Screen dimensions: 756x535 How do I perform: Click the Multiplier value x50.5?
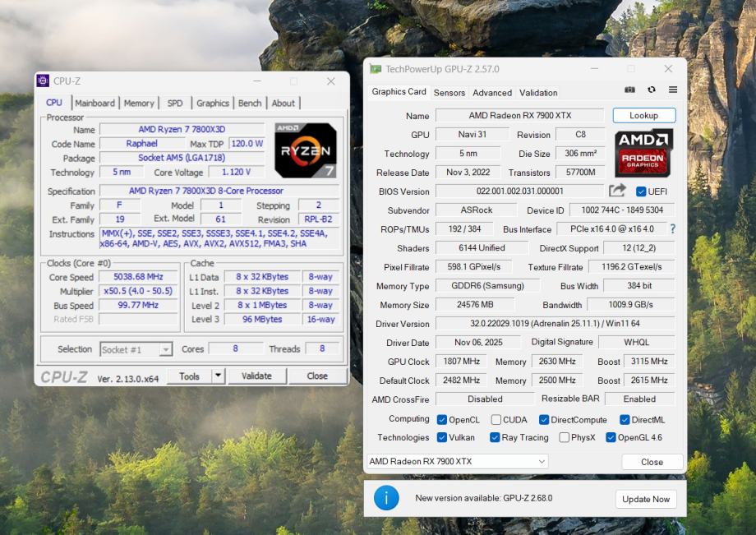(138, 291)
